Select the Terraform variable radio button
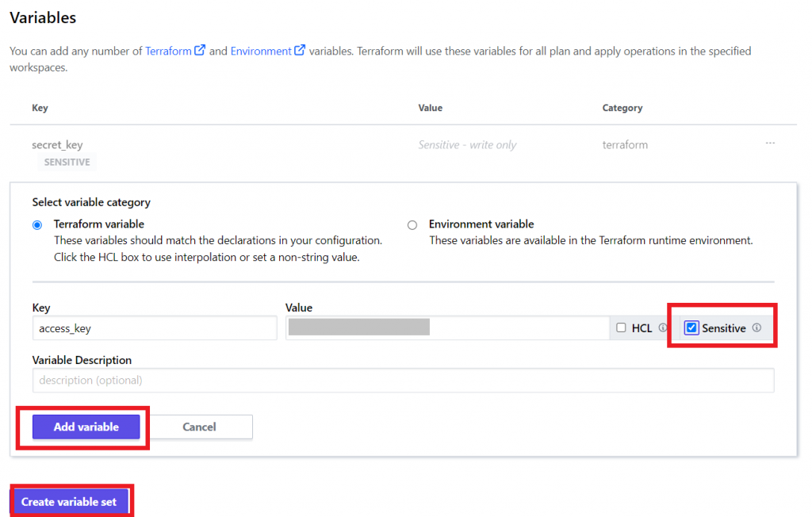The height and width of the screenshot is (517, 812). click(36, 224)
